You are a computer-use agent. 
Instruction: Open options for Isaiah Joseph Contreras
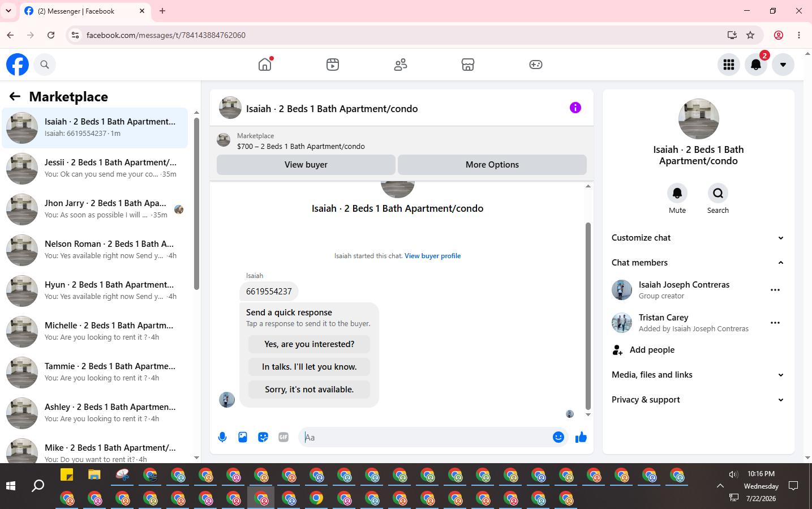click(x=775, y=290)
